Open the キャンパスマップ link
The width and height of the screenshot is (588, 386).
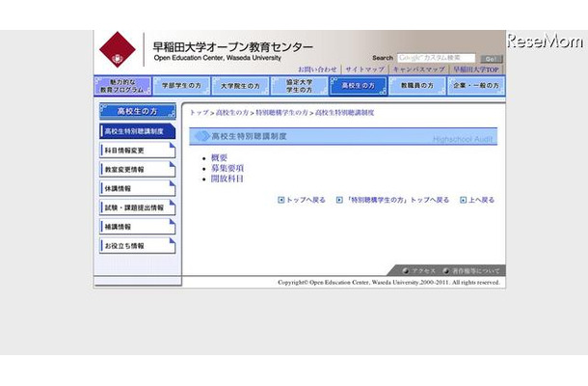pyautogui.click(x=418, y=69)
